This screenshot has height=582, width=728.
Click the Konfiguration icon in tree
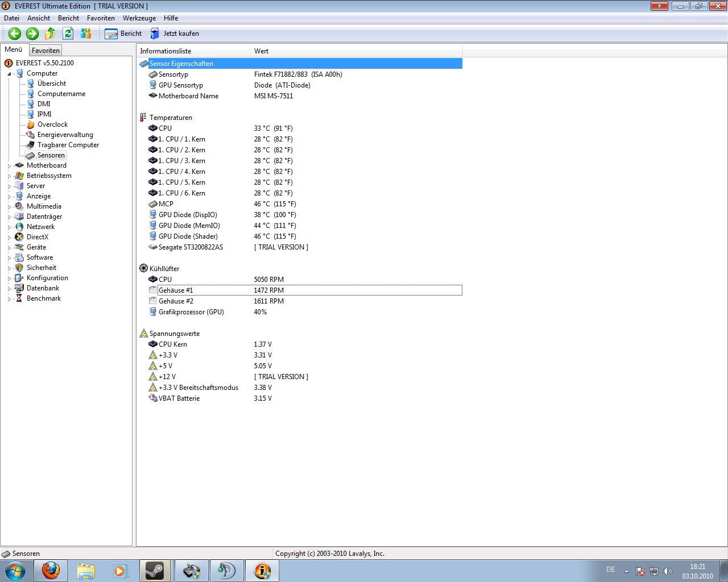19,278
